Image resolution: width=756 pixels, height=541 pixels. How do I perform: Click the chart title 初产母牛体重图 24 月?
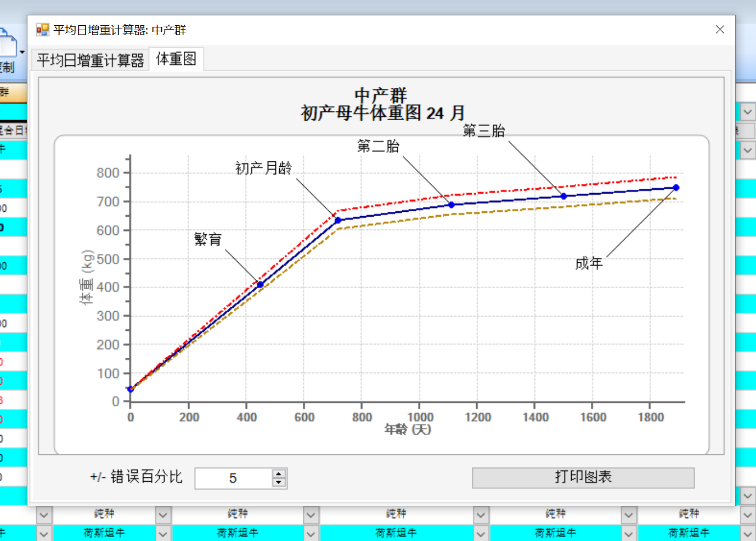click(x=383, y=113)
